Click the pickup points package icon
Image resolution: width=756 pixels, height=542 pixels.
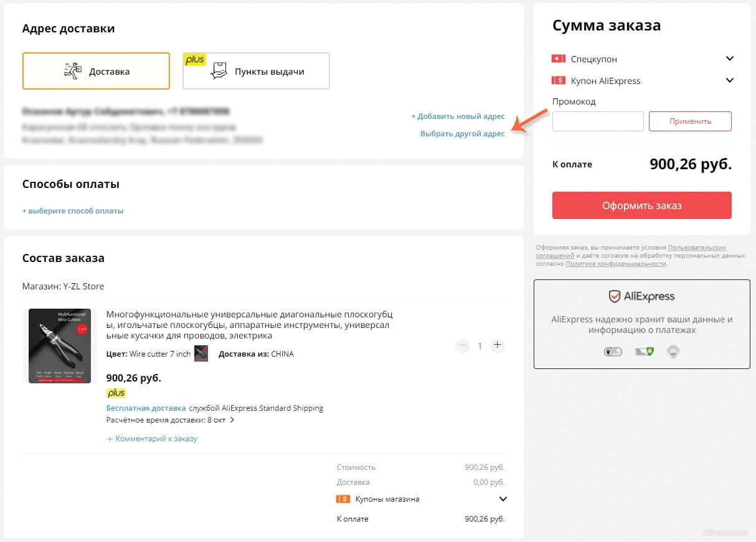[219, 71]
